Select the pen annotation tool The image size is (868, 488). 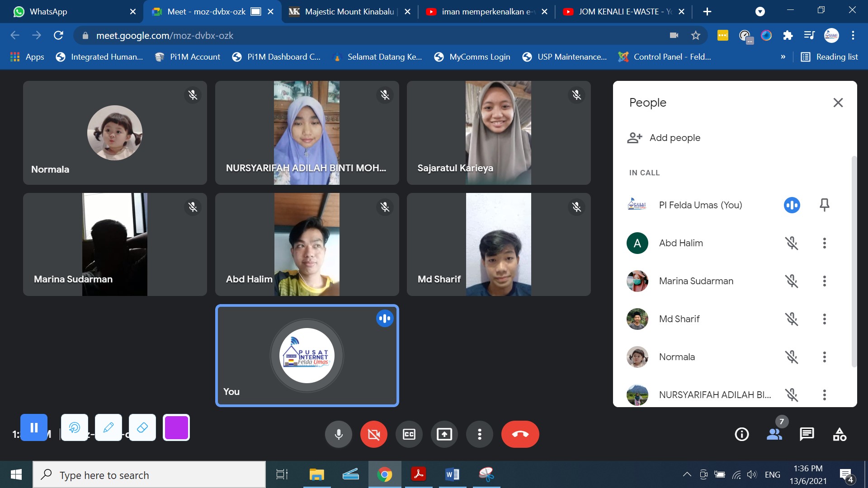pyautogui.click(x=108, y=427)
